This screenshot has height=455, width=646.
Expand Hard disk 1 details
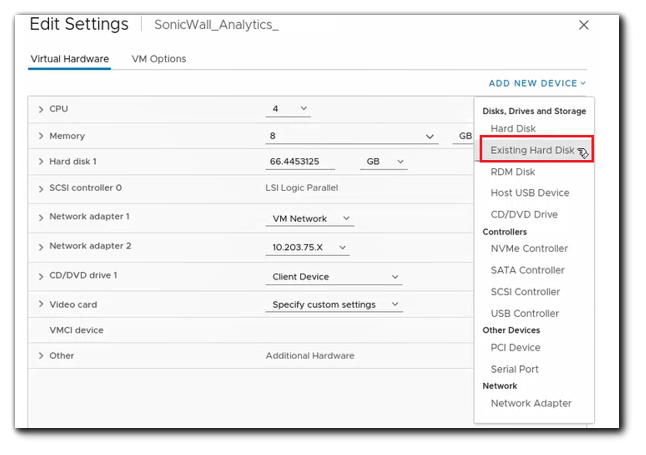(41, 162)
